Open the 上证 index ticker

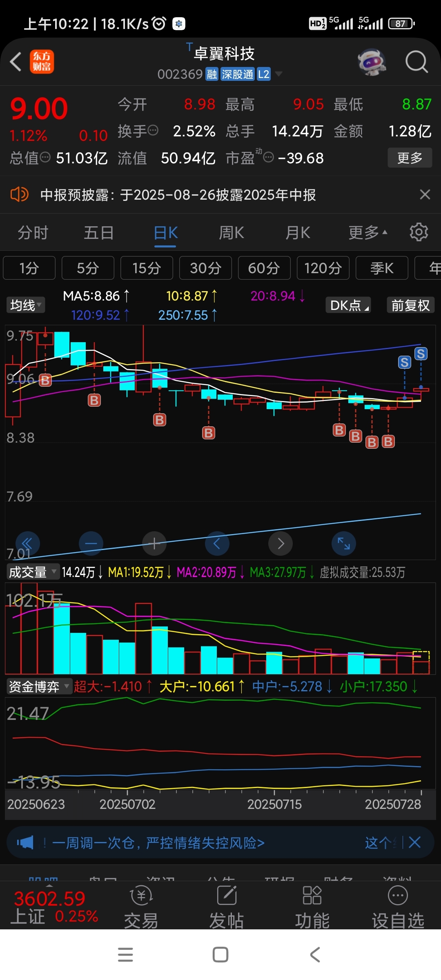pyautogui.click(x=54, y=908)
